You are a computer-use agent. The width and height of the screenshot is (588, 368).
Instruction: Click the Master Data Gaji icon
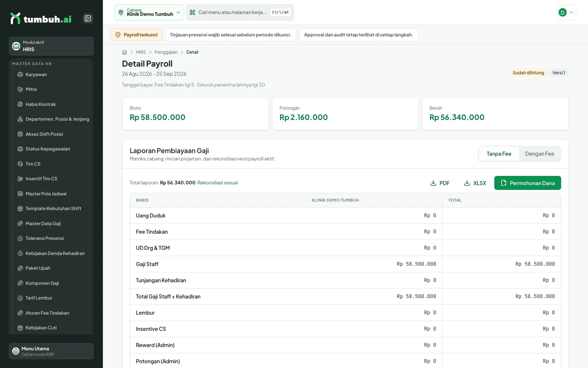click(20, 223)
